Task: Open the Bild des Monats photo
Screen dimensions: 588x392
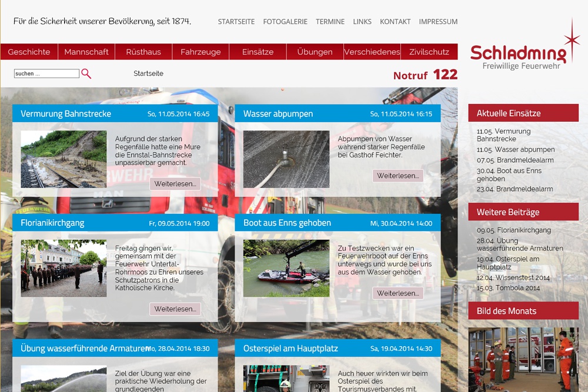Action: [523, 360]
